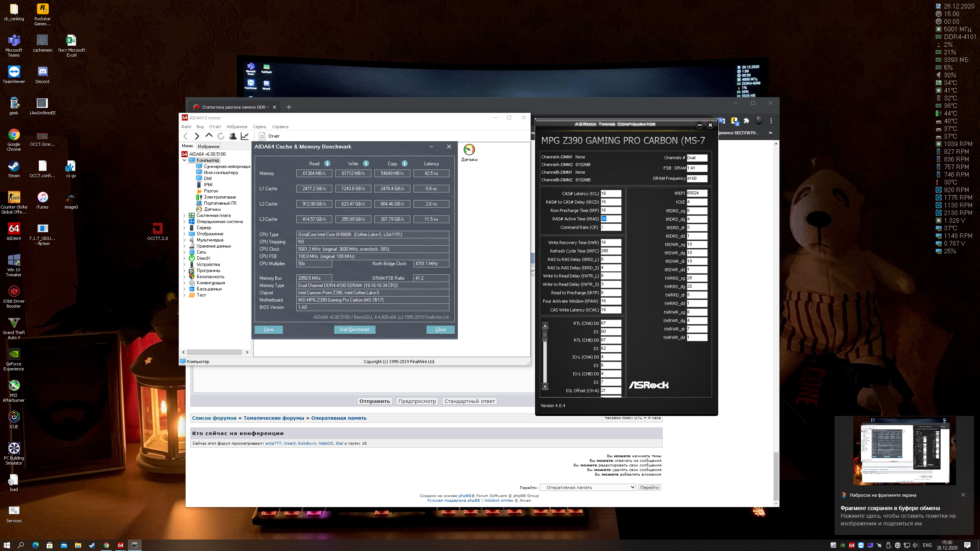Open the Датчики sensors icon in AIDA64 pane

tap(469, 153)
